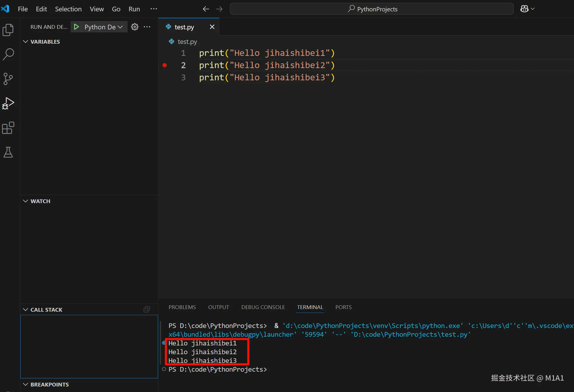Switch to the PROBLEMS panel tab
Viewport: 574px width, 392px height.
tap(182, 307)
